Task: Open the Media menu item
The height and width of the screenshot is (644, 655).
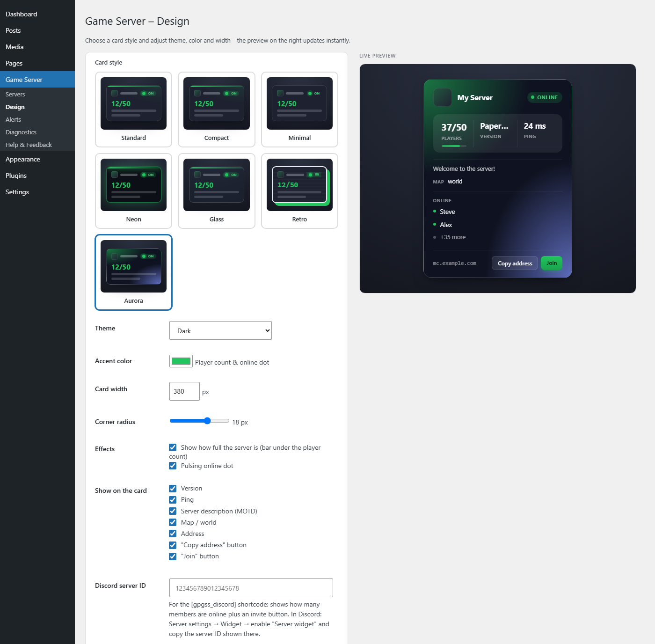Action: 37,47
